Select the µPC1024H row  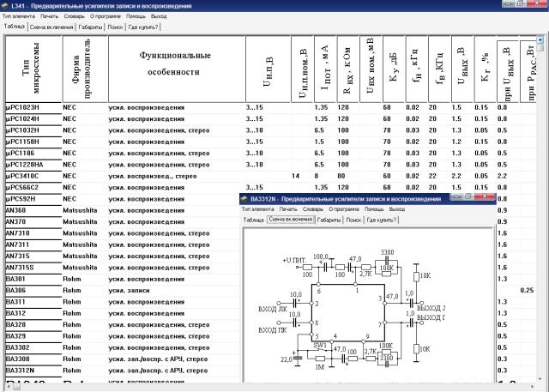click(x=270, y=119)
